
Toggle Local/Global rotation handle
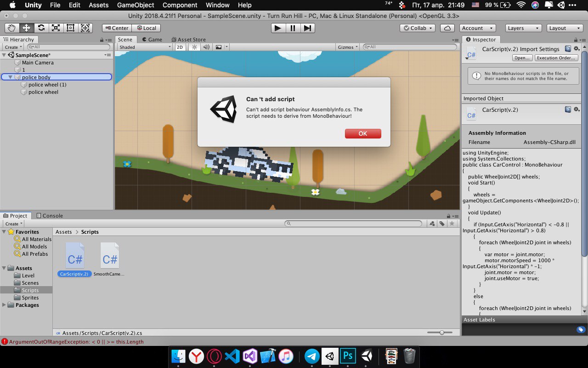[x=146, y=28]
